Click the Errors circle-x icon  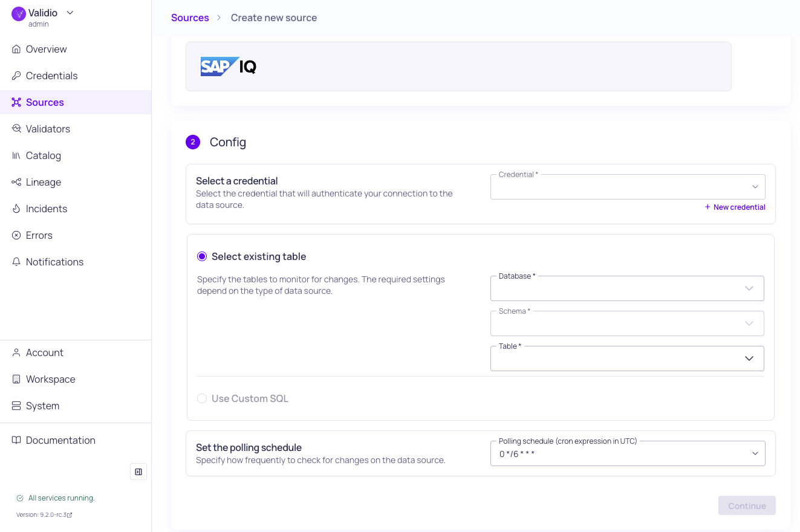[x=16, y=235]
